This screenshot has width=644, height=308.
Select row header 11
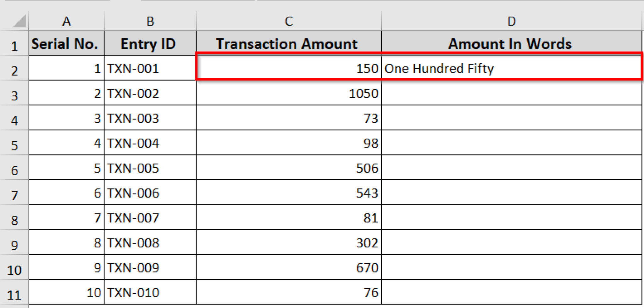pyautogui.click(x=14, y=292)
